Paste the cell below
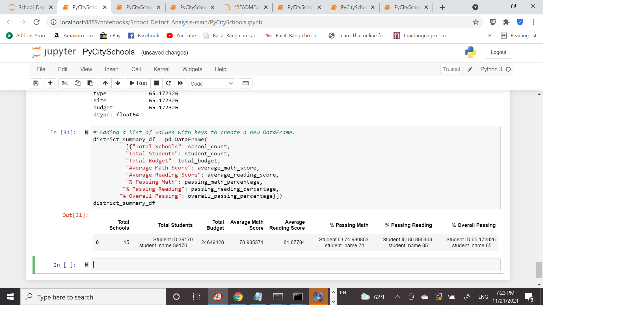 click(90, 83)
